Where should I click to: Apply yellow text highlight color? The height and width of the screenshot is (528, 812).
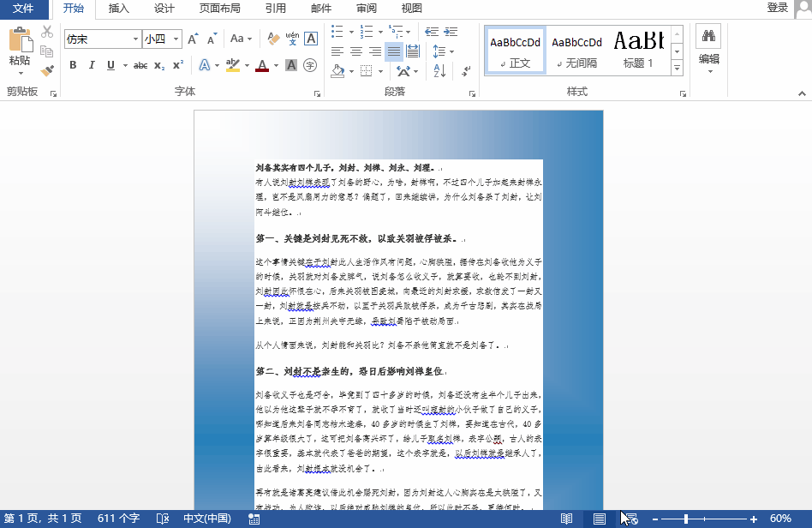click(x=233, y=66)
